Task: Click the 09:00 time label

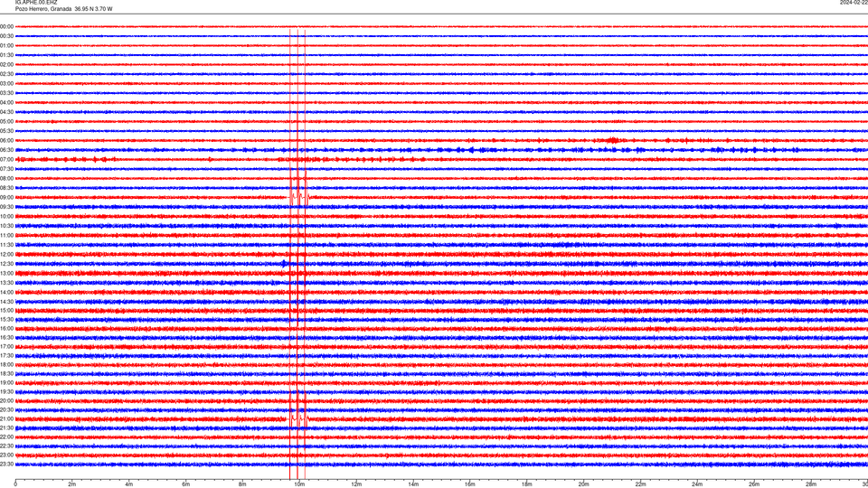Action: click(x=6, y=198)
